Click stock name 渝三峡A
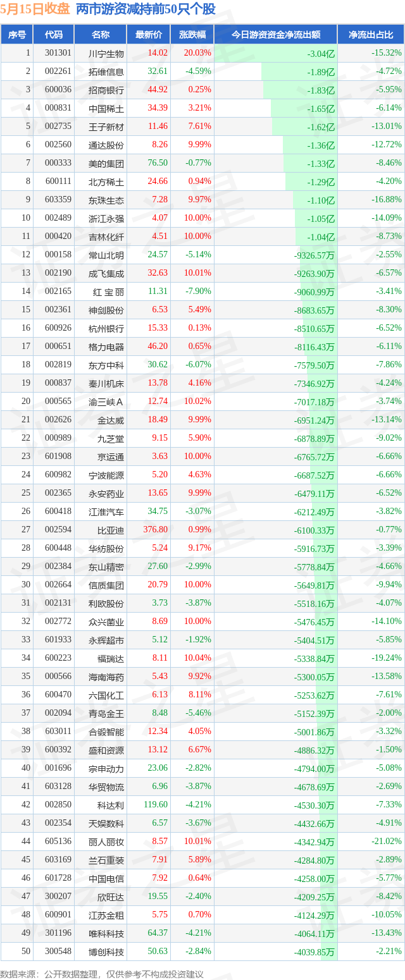This screenshot has height=980, width=405. [x=106, y=401]
